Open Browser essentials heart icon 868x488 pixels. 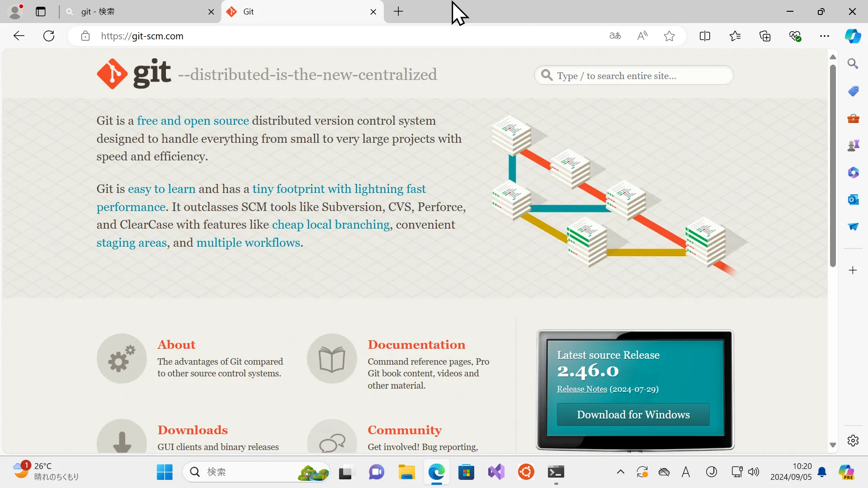tap(795, 36)
